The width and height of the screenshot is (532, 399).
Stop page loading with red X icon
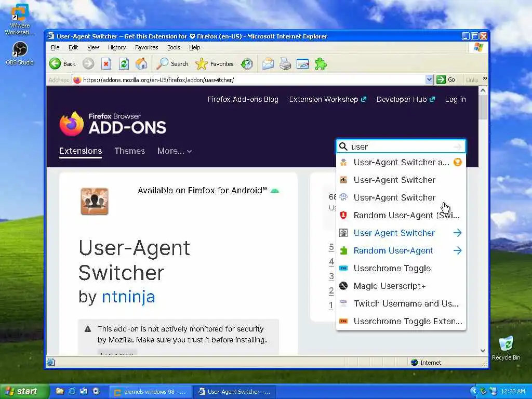click(106, 64)
